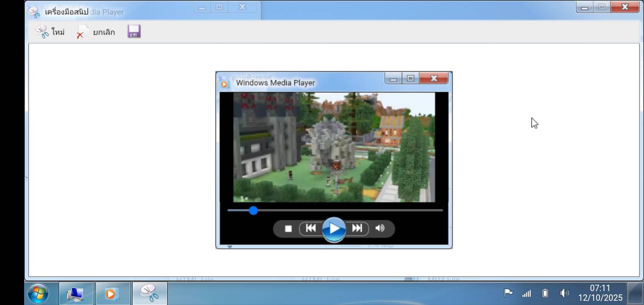Click the Minecraft video frame
The image size is (644, 305).
[334, 147]
